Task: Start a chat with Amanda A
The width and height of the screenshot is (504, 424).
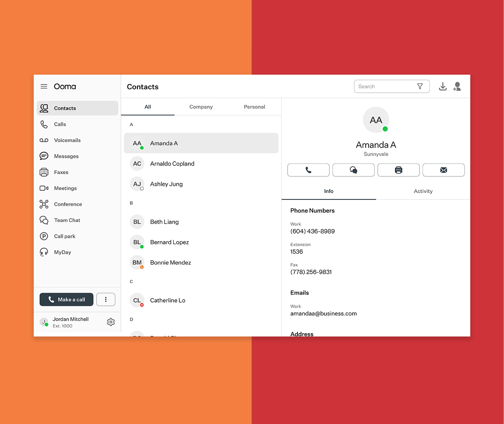Action: click(x=353, y=170)
